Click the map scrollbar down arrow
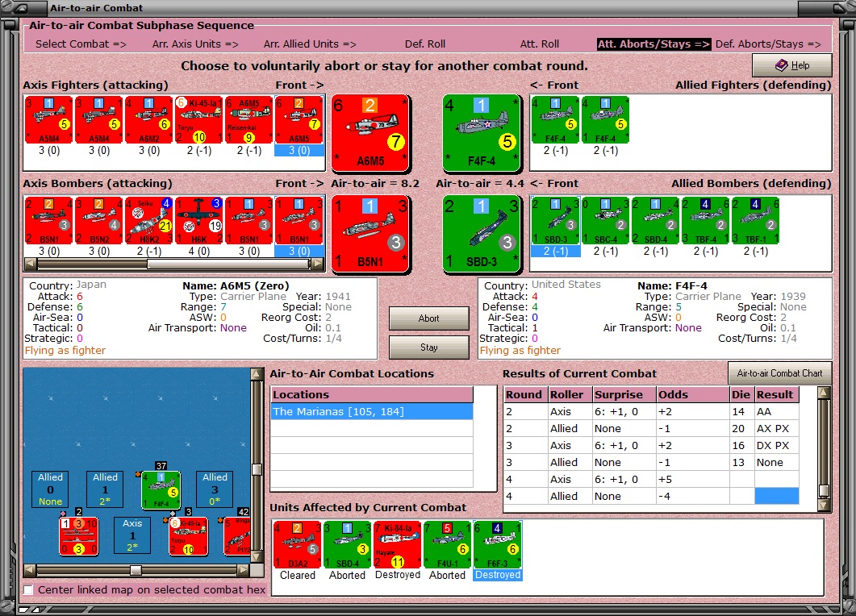The height and width of the screenshot is (616, 856). click(256, 556)
